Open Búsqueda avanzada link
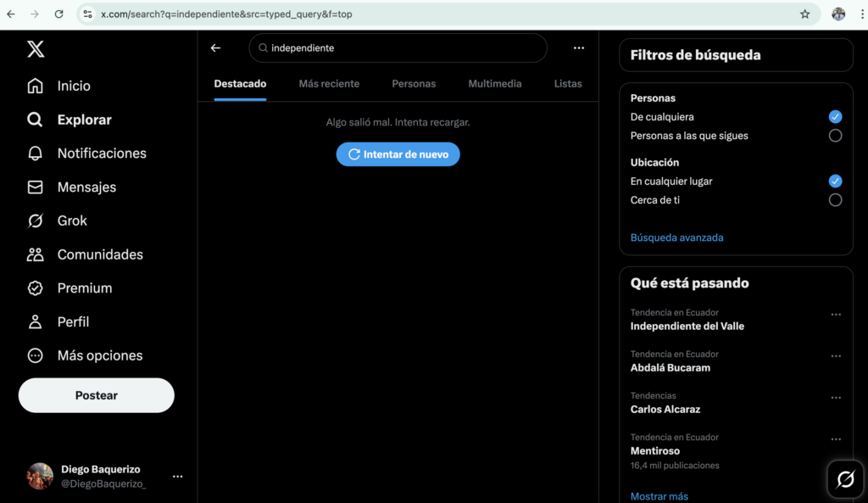Image resolution: width=868 pixels, height=503 pixels. pyautogui.click(x=677, y=238)
